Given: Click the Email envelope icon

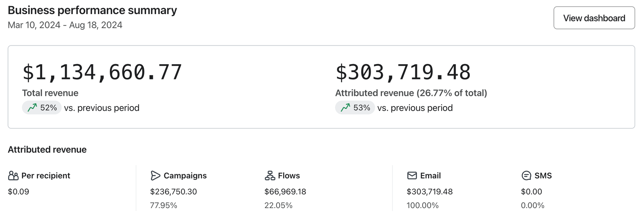Looking at the screenshot, I should (x=412, y=176).
